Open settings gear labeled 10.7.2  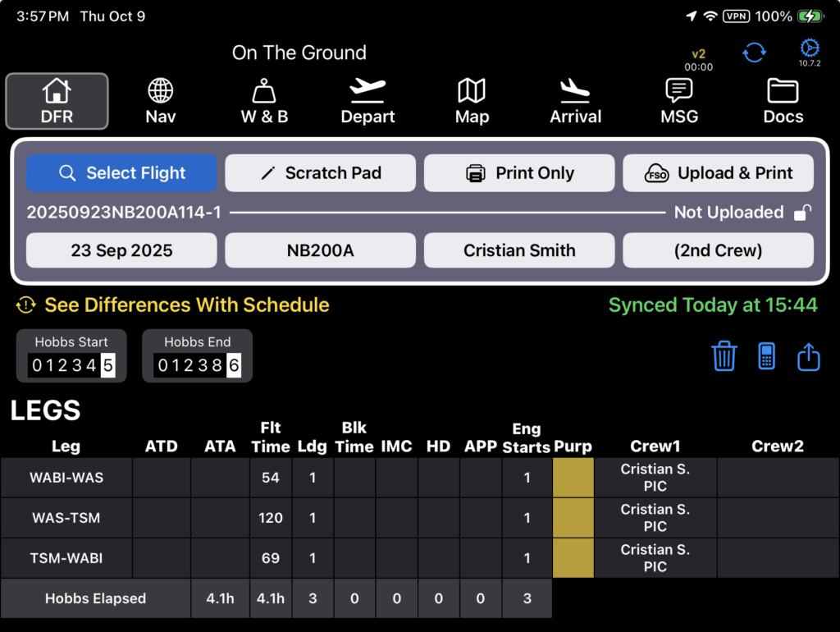coord(809,51)
